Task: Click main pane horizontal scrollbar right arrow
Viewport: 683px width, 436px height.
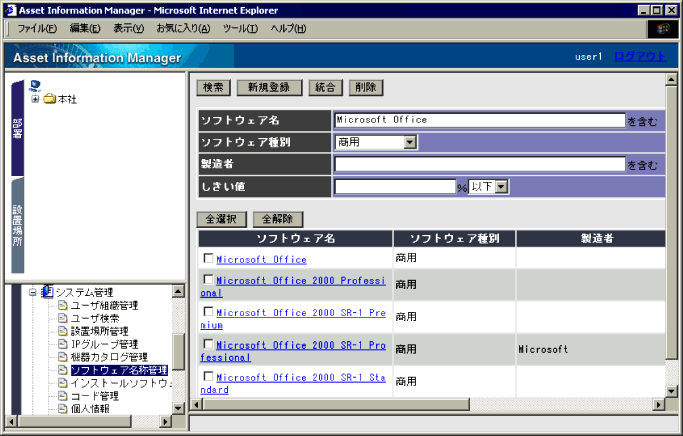Action: [659, 405]
